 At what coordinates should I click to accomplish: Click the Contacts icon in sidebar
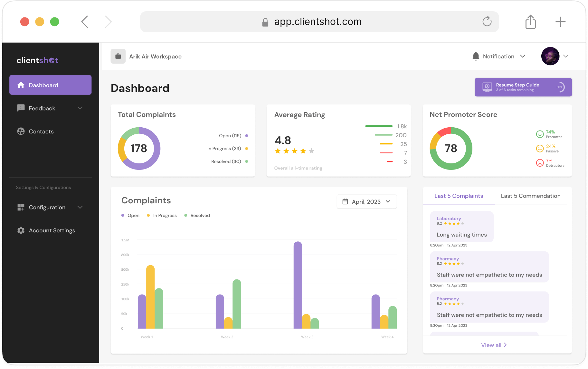click(x=21, y=131)
